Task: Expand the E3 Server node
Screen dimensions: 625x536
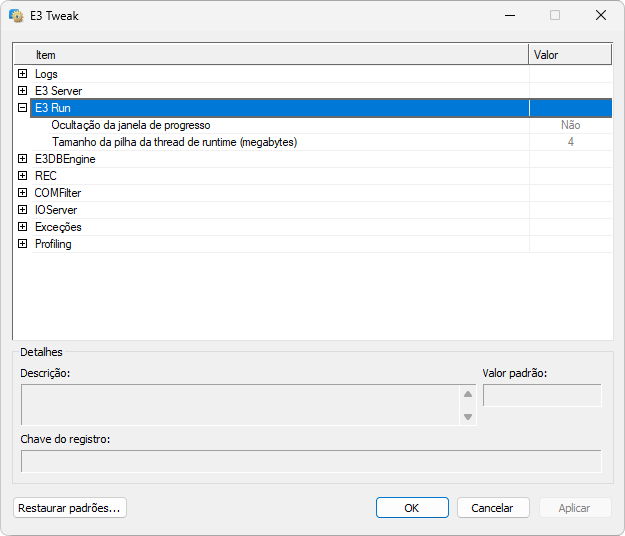Action: coord(23,91)
